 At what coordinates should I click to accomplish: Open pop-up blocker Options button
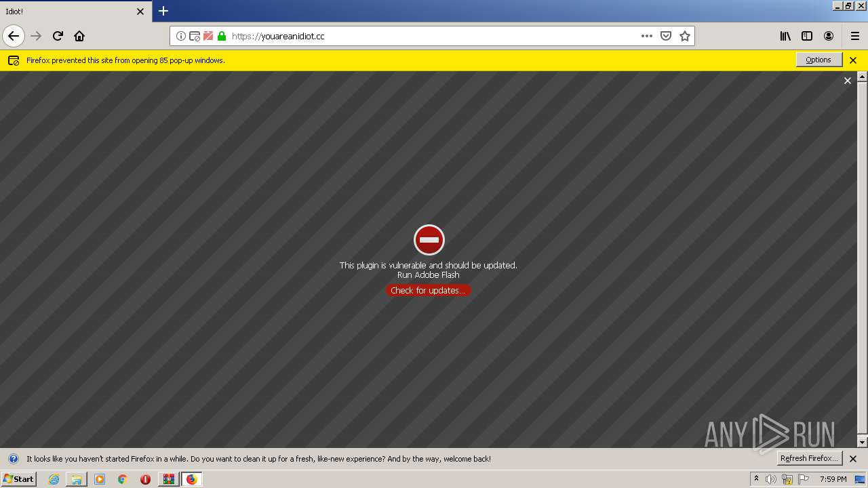click(x=818, y=60)
